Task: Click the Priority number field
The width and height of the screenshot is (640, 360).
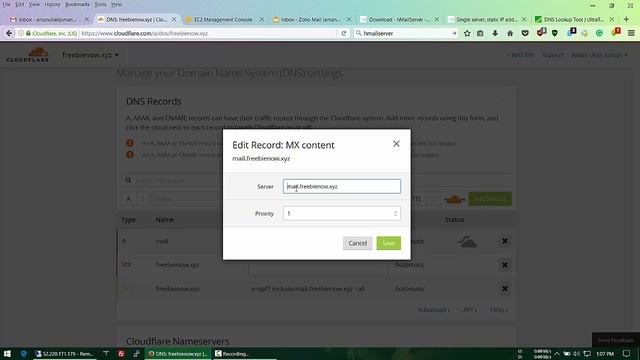Action: coord(342,213)
